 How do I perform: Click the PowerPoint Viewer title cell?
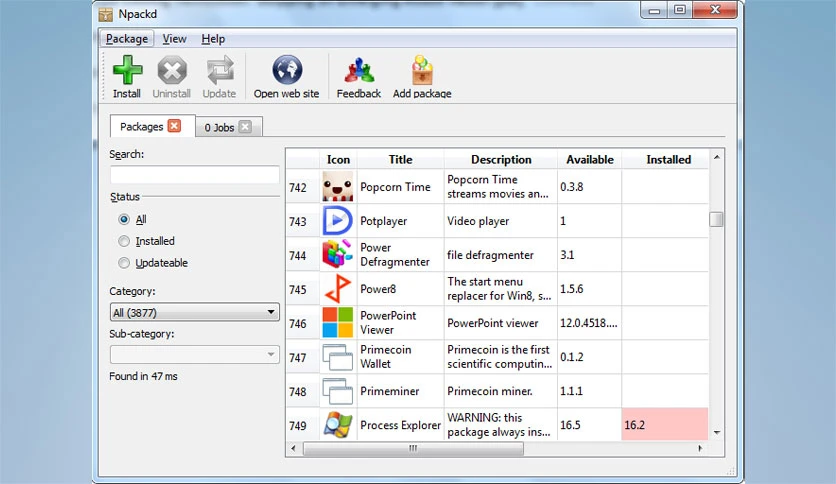(x=400, y=323)
